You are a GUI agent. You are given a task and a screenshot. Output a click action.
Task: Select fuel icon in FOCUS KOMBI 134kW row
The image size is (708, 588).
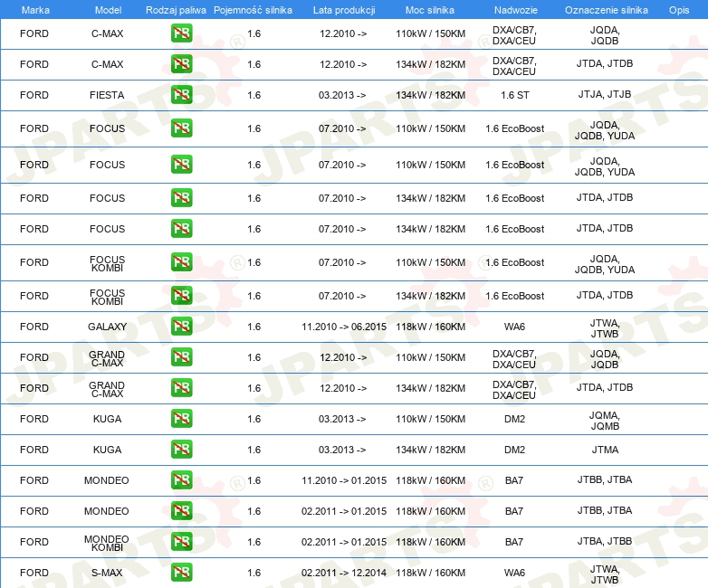pos(181,296)
